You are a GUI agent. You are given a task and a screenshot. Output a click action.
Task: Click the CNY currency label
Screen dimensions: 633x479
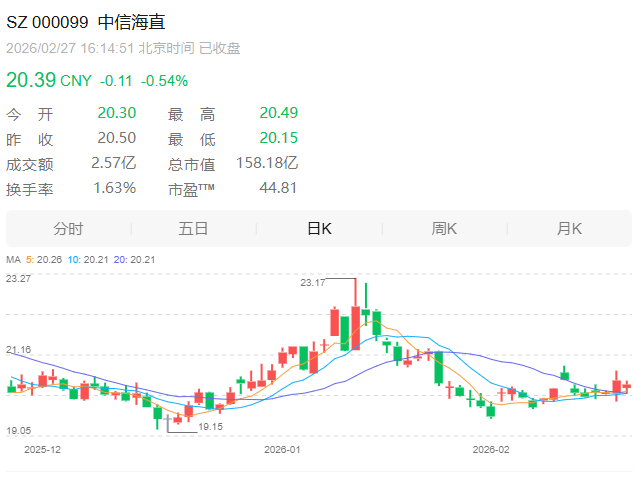(x=76, y=81)
